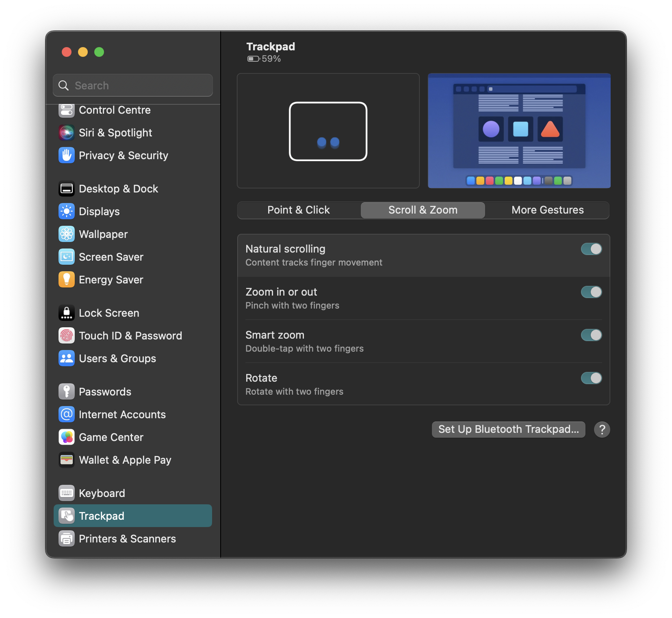Click 'Content tracks finger movement' description
Image resolution: width=672 pixels, height=618 pixels.
point(314,263)
